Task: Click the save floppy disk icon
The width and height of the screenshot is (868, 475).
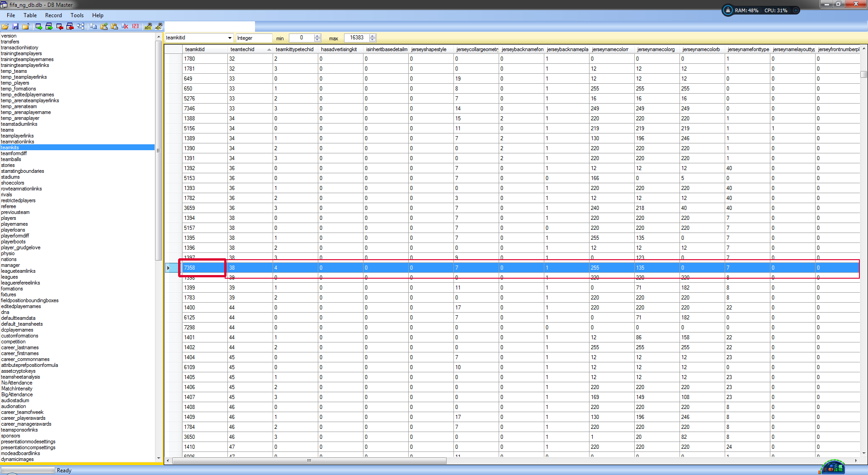Action: [x=15, y=27]
